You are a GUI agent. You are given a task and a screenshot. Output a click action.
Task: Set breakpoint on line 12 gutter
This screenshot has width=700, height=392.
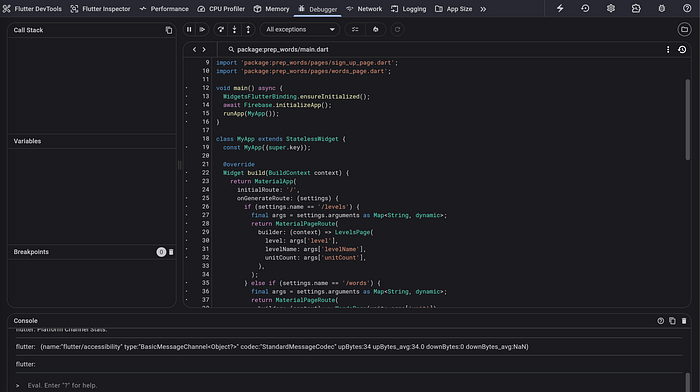click(x=187, y=88)
